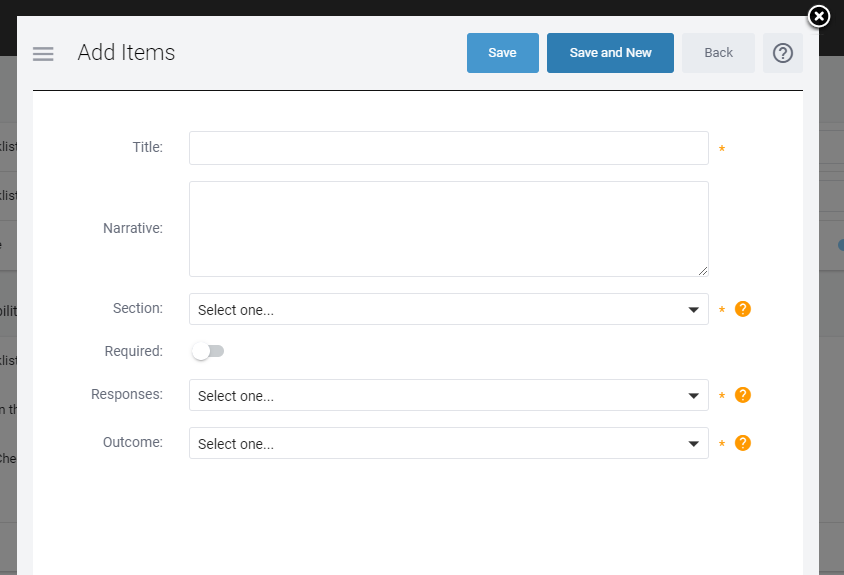Show help for the Responses field
Viewport: 844px width, 575px height.
coord(742,395)
